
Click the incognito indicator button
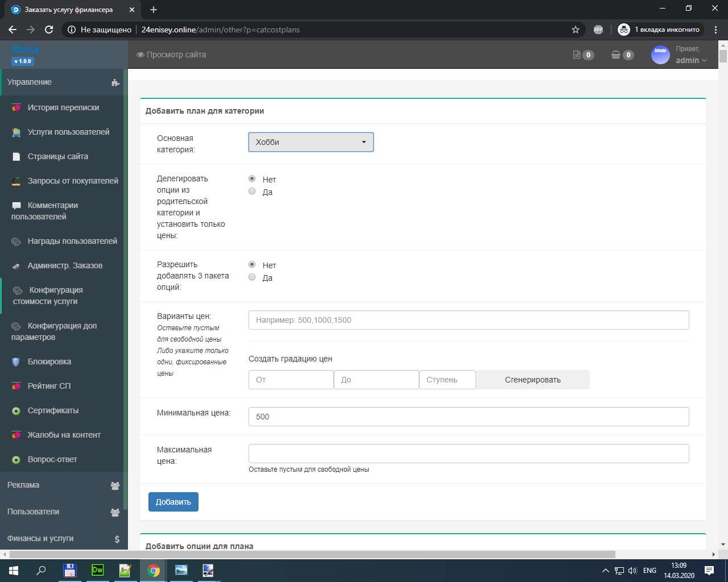click(660, 30)
